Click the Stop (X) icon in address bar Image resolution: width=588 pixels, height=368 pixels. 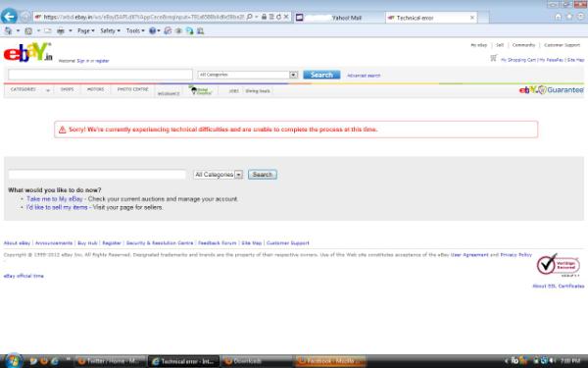tap(286, 17)
